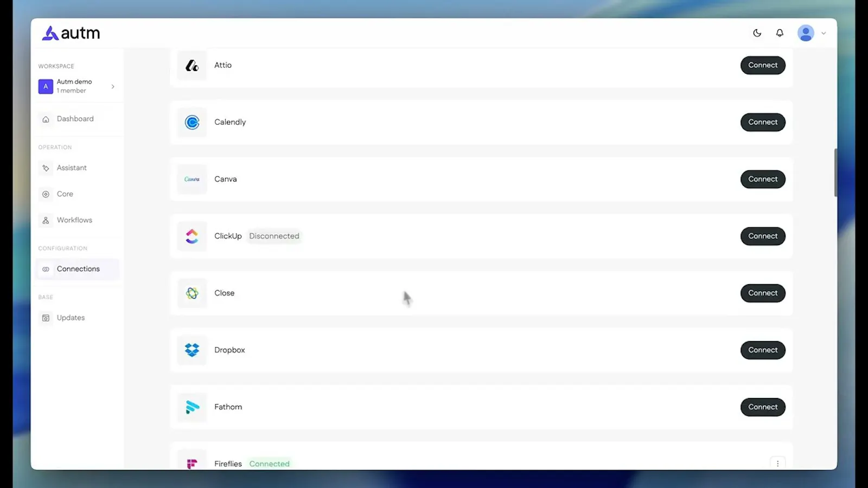Click the user avatar
Viewport: 868px width, 488px height.
[806, 33]
